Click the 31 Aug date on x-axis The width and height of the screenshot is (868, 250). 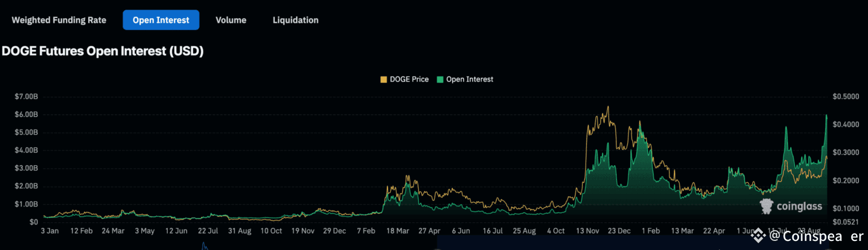240,231
